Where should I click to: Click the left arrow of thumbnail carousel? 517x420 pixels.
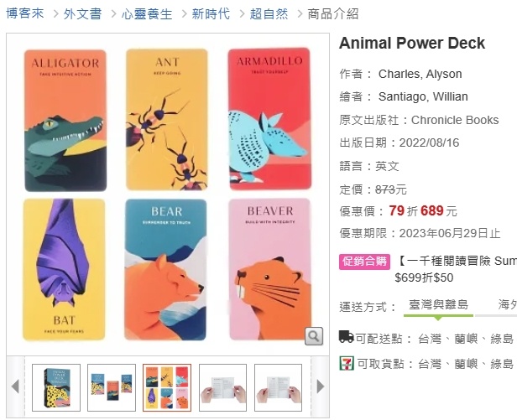click(x=15, y=386)
